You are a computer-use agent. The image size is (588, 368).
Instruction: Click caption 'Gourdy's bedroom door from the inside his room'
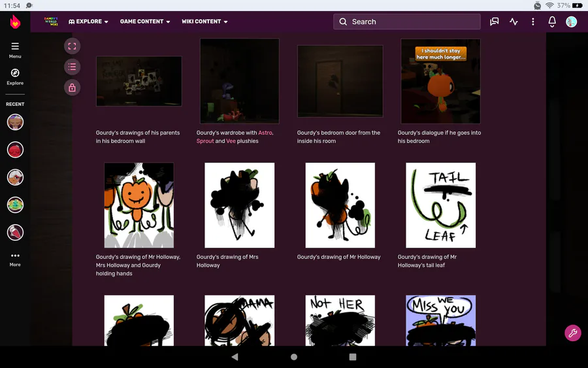pyautogui.click(x=338, y=137)
